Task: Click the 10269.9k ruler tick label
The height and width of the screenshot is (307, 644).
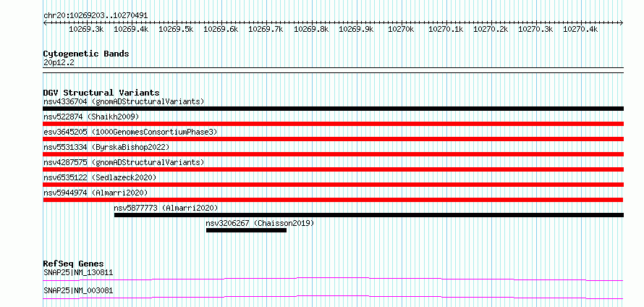Action: pos(356,29)
